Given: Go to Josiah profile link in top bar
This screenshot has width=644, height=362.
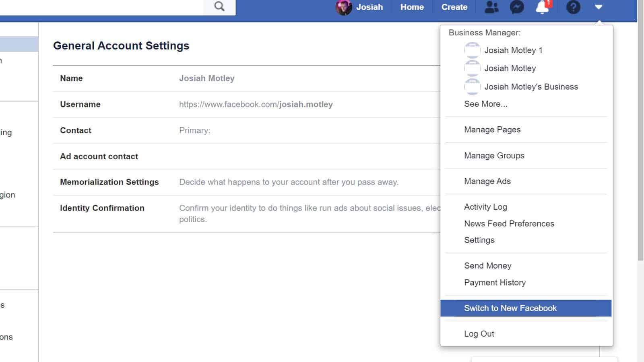Looking at the screenshot, I should 369,7.
